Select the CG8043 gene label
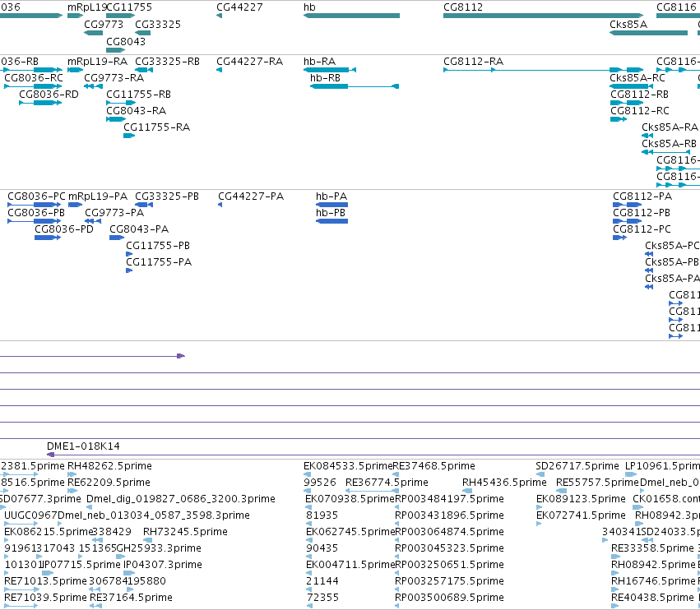700x610 pixels. (x=126, y=41)
